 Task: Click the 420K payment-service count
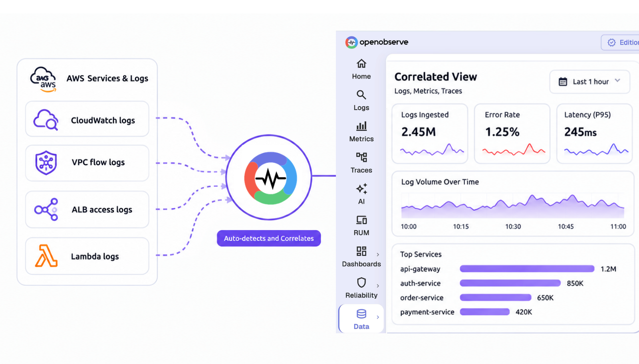click(524, 312)
